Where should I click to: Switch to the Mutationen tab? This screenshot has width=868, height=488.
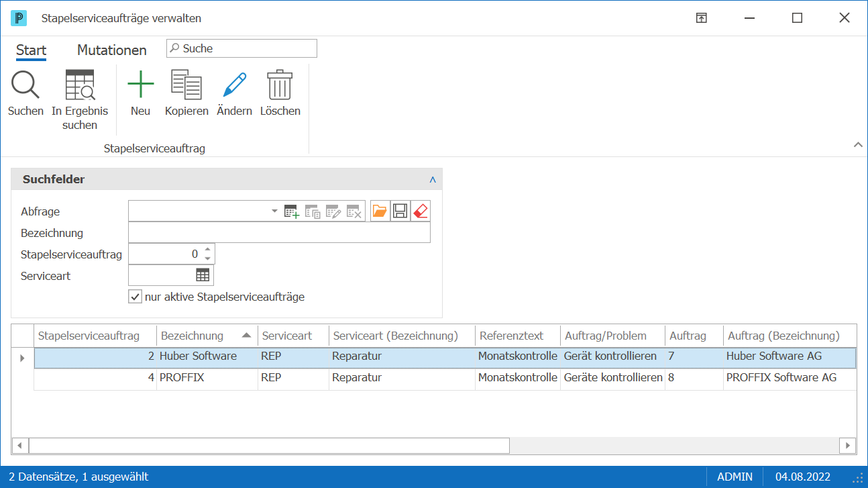pos(112,50)
